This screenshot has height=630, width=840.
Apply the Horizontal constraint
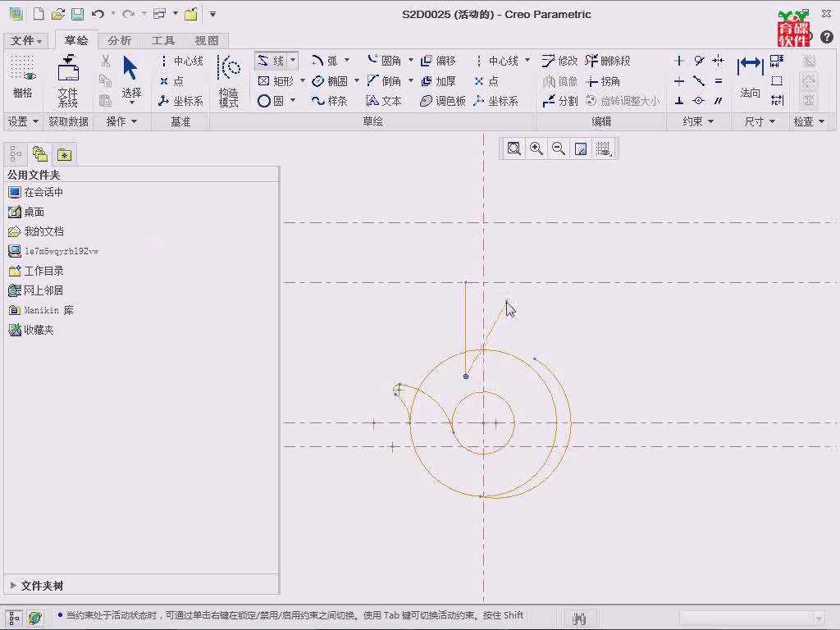(678, 81)
